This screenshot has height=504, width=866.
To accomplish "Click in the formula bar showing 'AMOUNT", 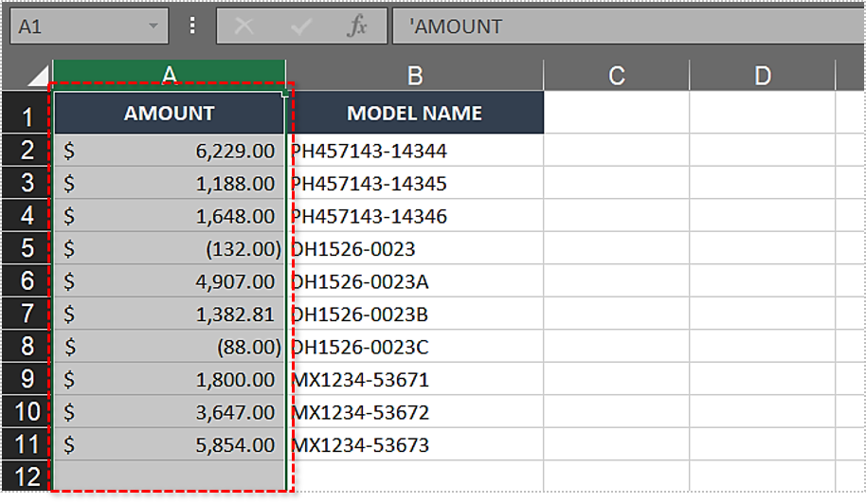I will point(628,26).
